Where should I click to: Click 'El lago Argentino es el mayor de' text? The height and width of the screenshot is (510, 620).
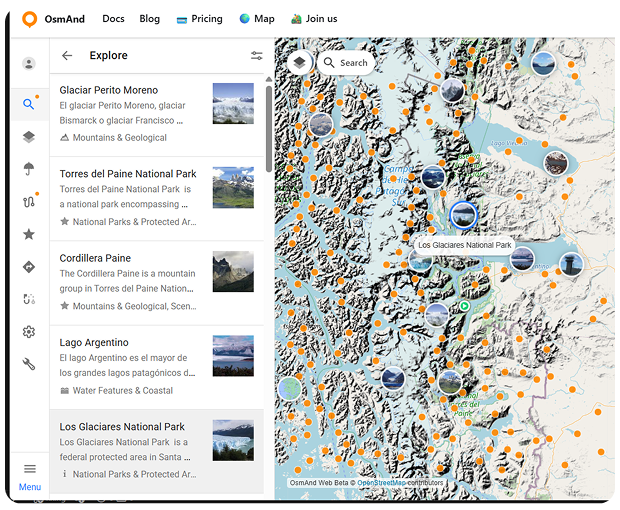123,358
